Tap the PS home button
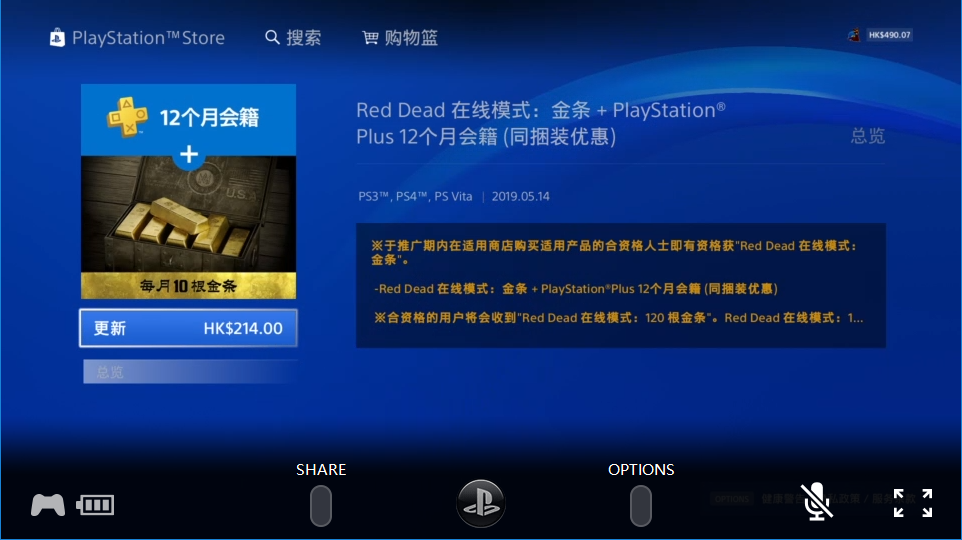Viewport: 962px width, 540px height. point(480,504)
